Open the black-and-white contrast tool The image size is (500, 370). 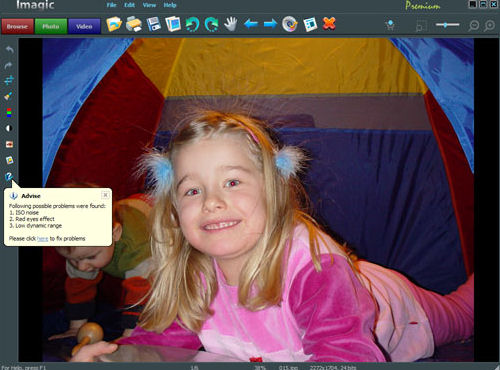(x=9, y=128)
